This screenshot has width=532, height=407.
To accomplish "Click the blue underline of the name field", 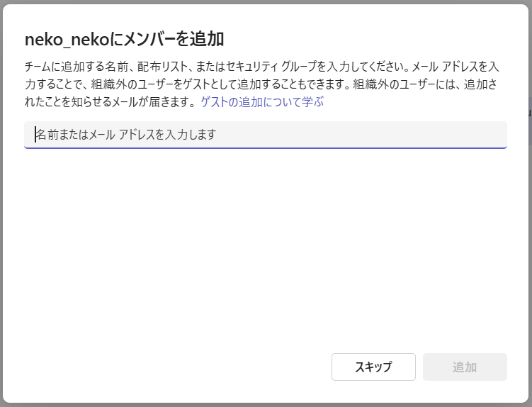I will tap(266, 147).
